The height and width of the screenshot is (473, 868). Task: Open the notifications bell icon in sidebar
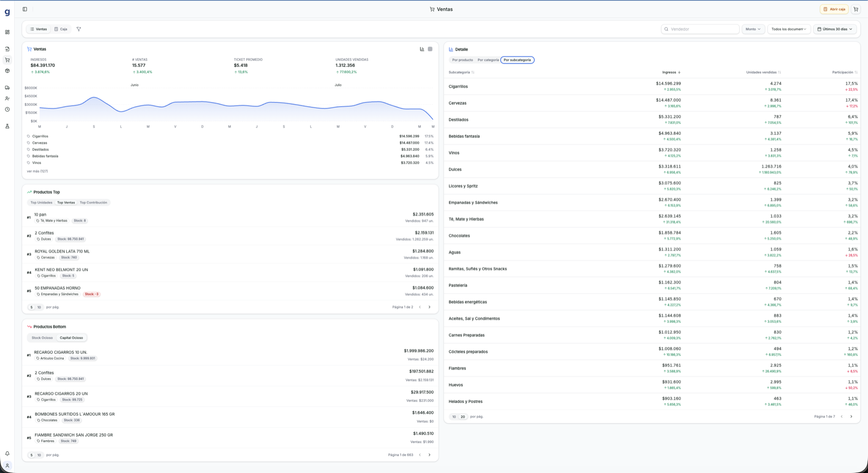pyautogui.click(x=7, y=453)
